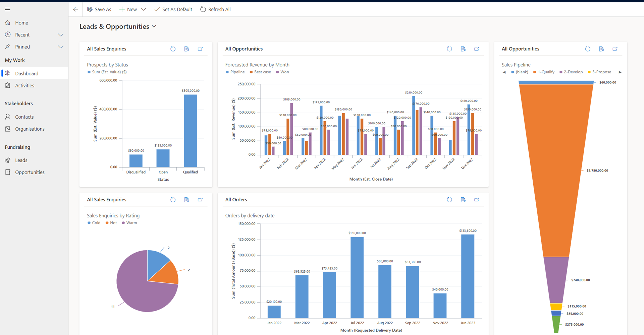Image resolution: width=644 pixels, height=335 pixels.
Task: Refresh the All Orders chart
Action: coord(449,200)
